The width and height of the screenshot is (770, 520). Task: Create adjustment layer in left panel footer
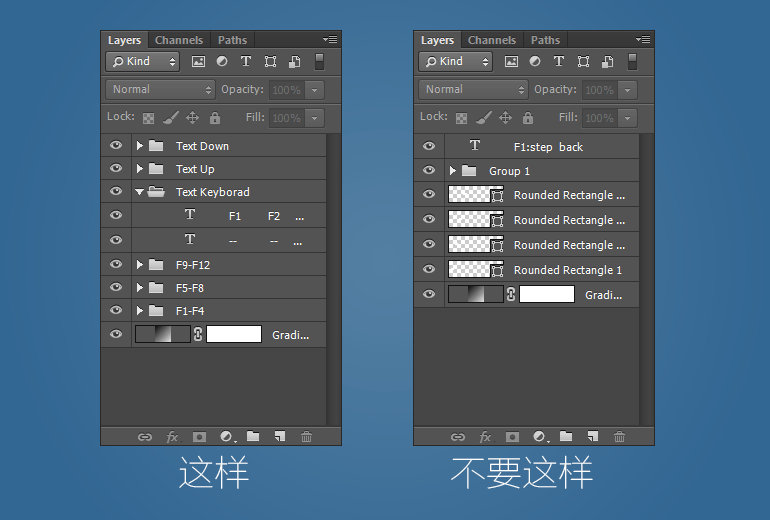[226, 437]
